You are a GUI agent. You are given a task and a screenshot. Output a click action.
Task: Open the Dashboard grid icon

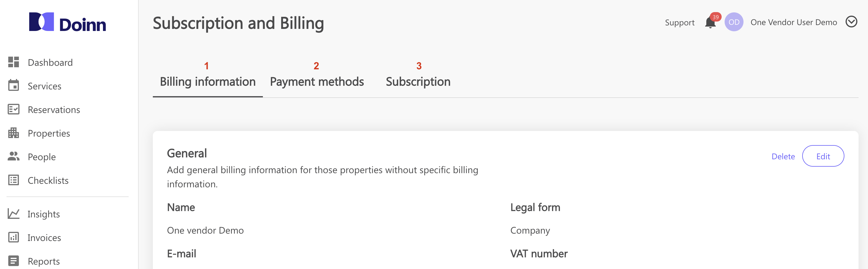pos(14,62)
